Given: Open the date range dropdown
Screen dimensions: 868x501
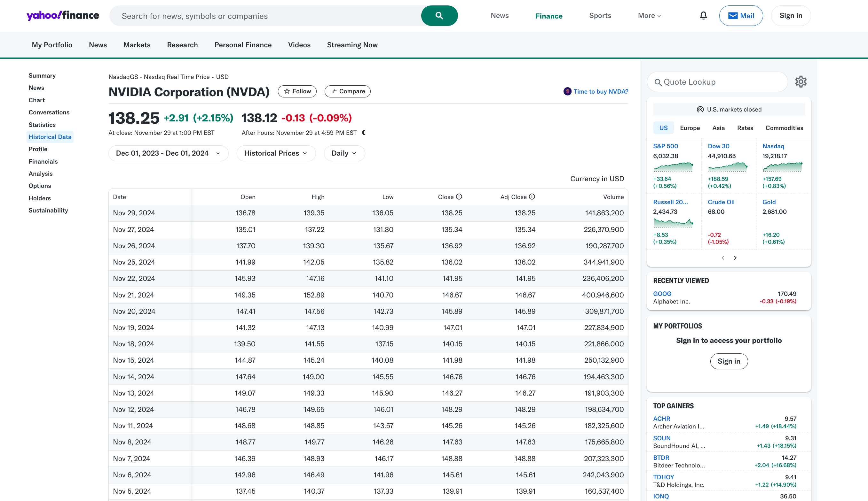Looking at the screenshot, I should 168,153.
